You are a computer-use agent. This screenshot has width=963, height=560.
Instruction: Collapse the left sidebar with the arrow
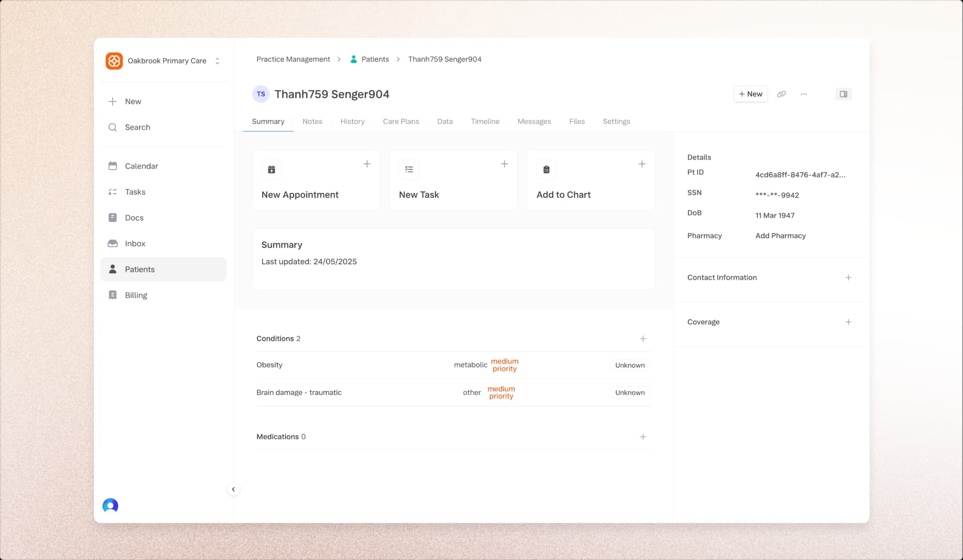coord(233,489)
